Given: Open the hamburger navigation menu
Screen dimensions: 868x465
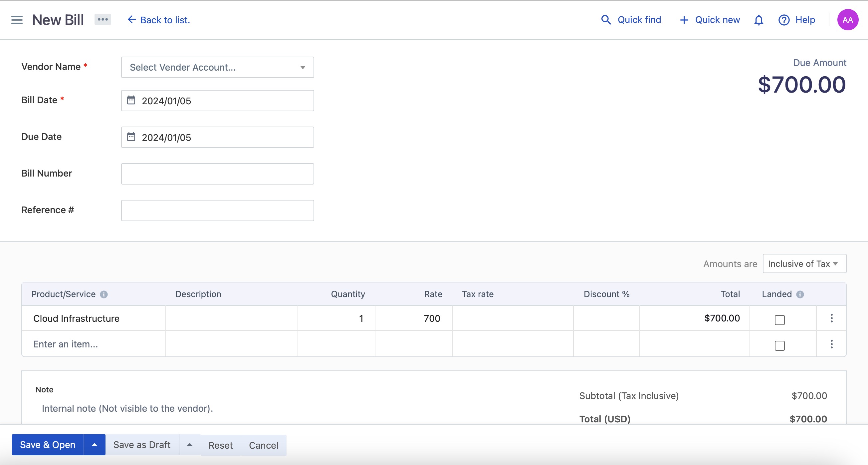Looking at the screenshot, I should (x=17, y=20).
